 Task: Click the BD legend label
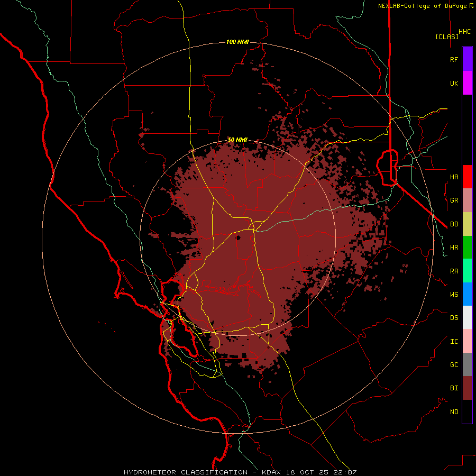pos(454,224)
